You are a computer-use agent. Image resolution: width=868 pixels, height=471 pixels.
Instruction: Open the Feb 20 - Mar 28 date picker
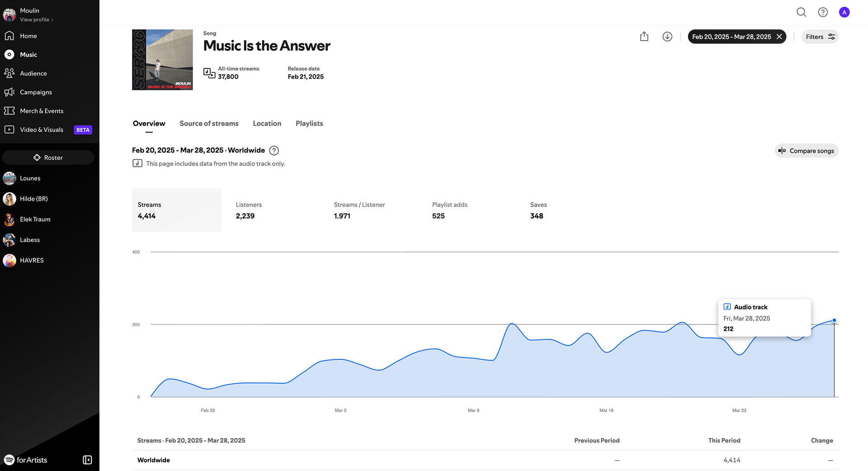point(731,37)
